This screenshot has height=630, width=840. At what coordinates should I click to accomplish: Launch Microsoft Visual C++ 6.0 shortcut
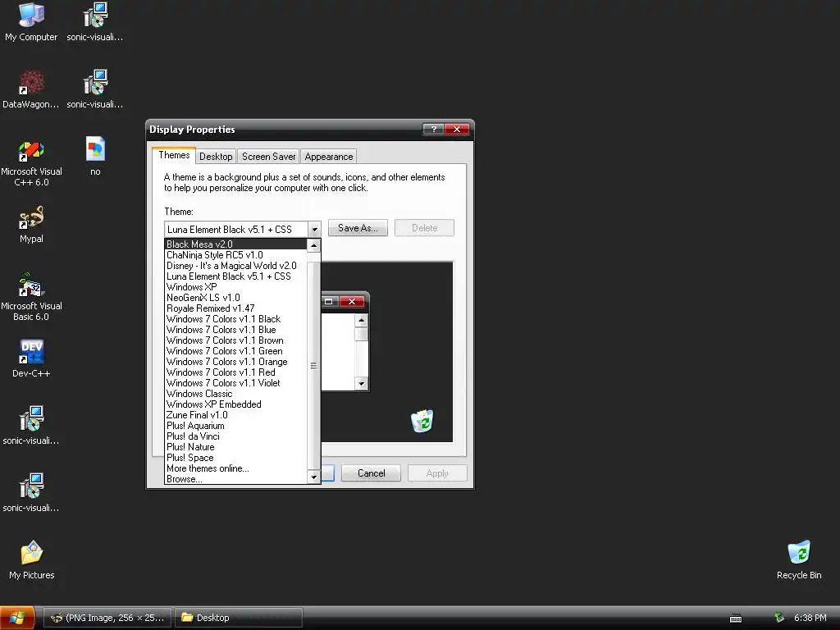[x=31, y=162]
